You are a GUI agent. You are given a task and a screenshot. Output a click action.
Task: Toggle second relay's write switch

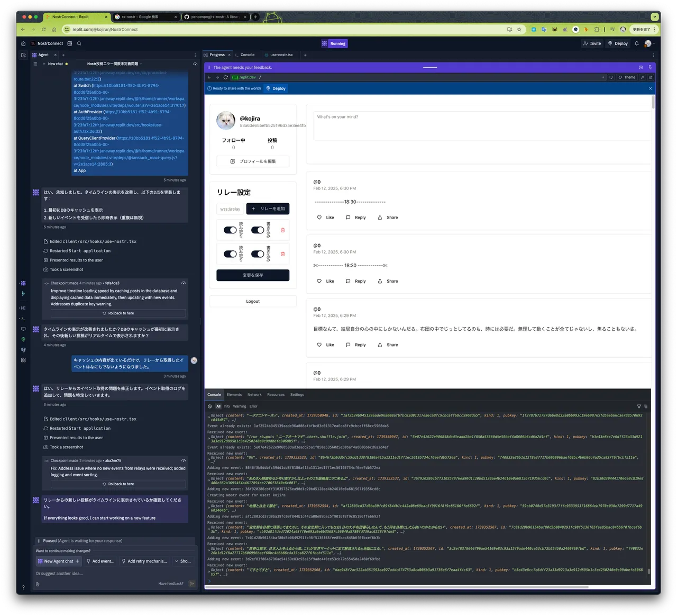[258, 254]
